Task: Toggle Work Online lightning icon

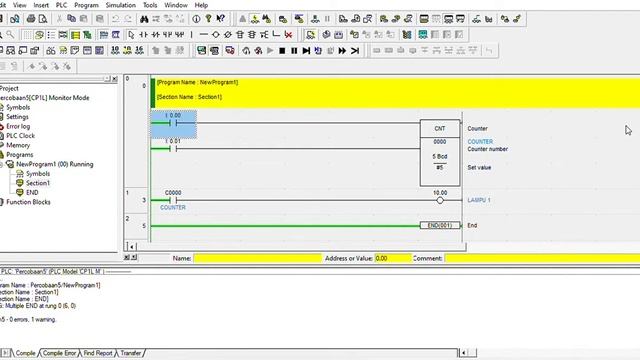Action: pos(255,19)
